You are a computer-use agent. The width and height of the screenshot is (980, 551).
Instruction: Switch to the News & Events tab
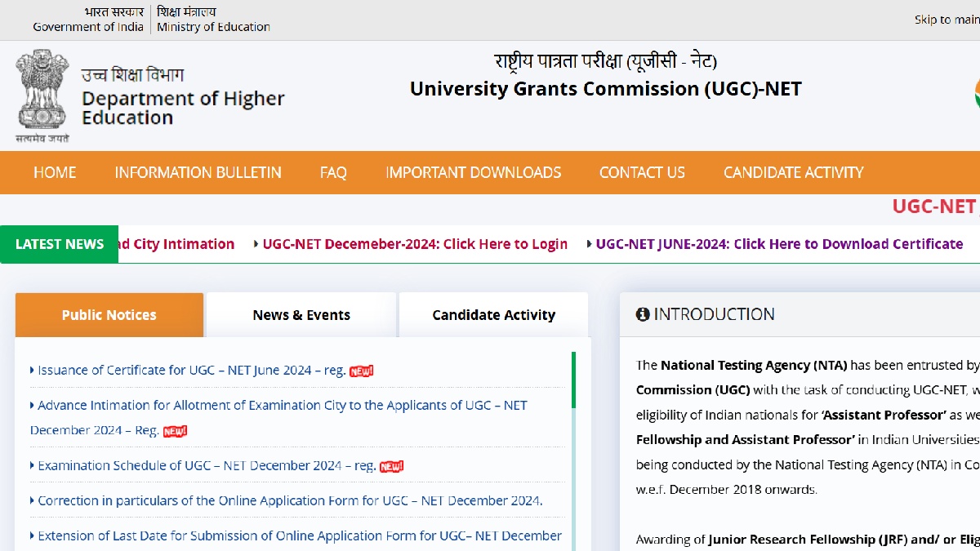pyautogui.click(x=301, y=315)
